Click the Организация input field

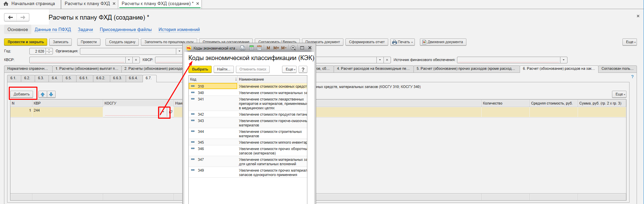(128, 51)
